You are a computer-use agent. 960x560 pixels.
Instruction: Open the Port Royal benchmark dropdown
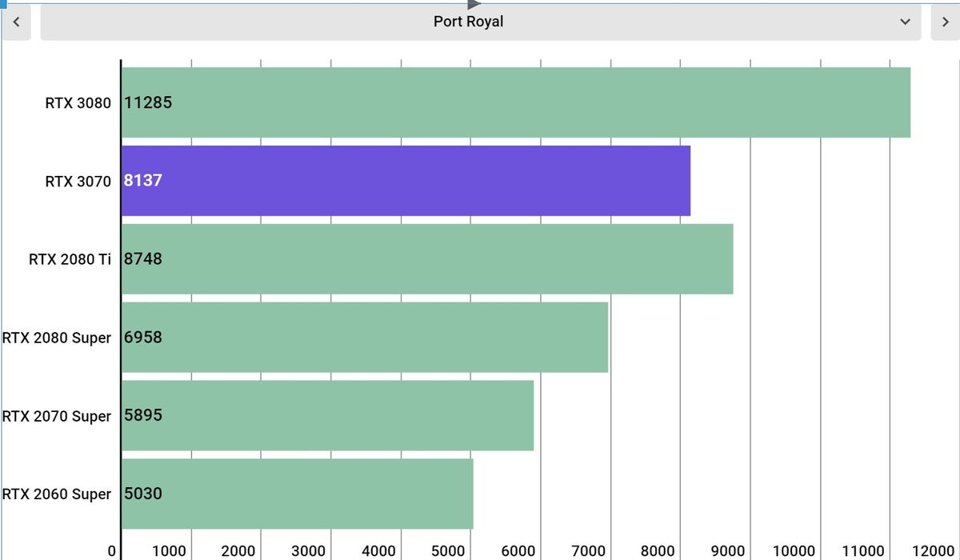(x=480, y=22)
